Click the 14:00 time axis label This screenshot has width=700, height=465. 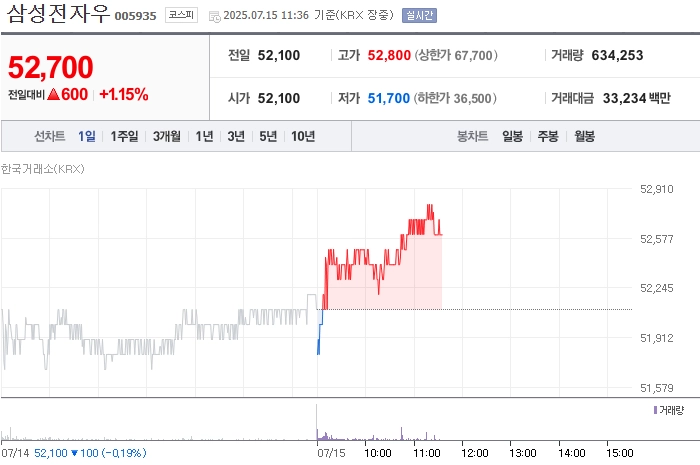coord(571,453)
